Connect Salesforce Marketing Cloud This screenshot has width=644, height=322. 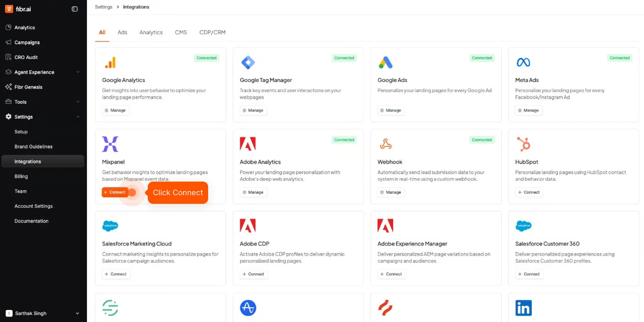116,274
